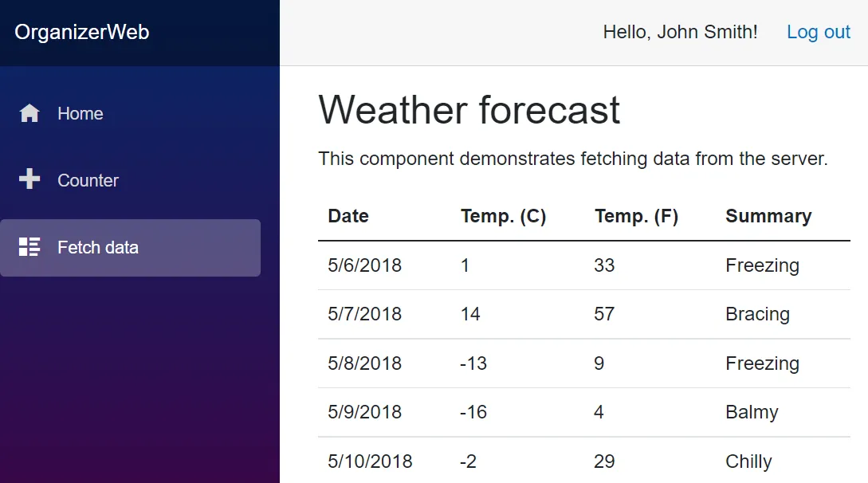This screenshot has width=868, height=483.
Task: Click the Weather forecast heading
Action: coord(469,110)
